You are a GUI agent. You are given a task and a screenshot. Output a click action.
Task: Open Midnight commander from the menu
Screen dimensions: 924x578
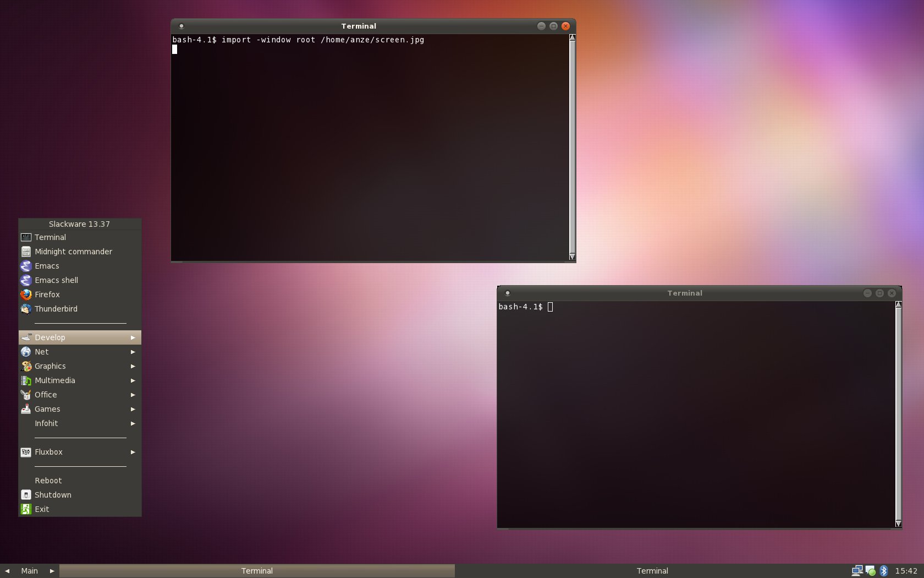(x=80, y=252)
